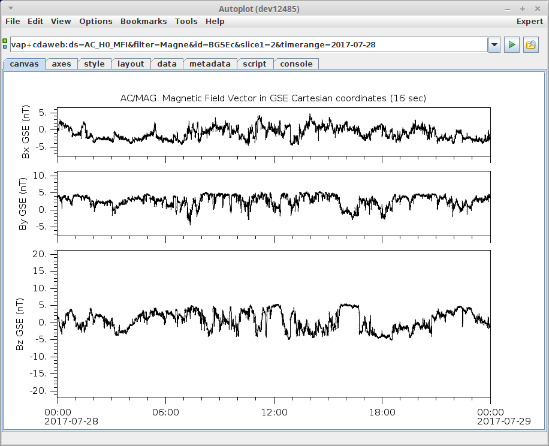549x446 pixels.
Task: Open the Options menu
Action: (x=96, y=21)
